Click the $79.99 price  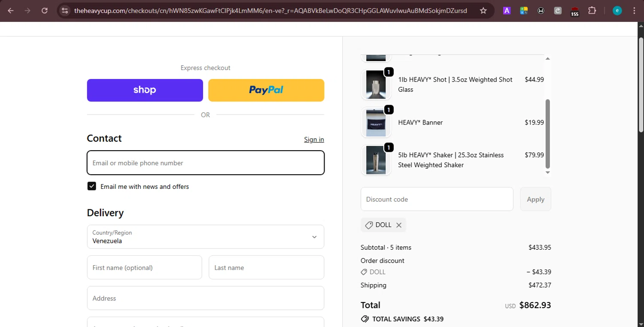534,155
